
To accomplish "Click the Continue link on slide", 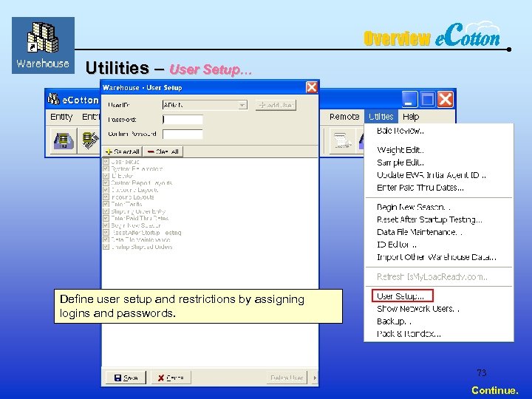I will point(494,391).
